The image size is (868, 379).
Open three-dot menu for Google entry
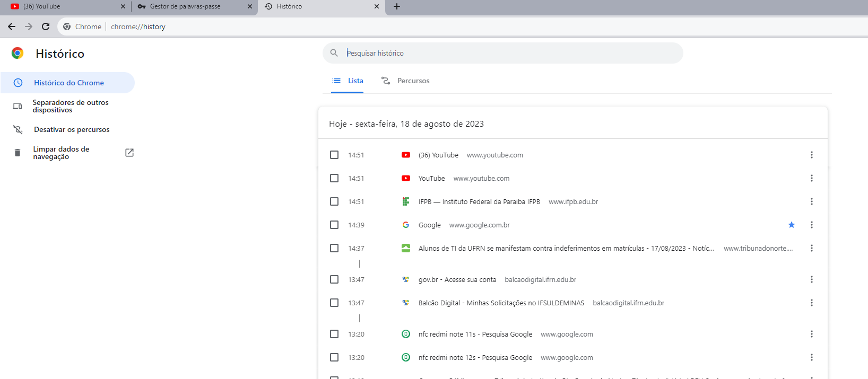[812, 225]
